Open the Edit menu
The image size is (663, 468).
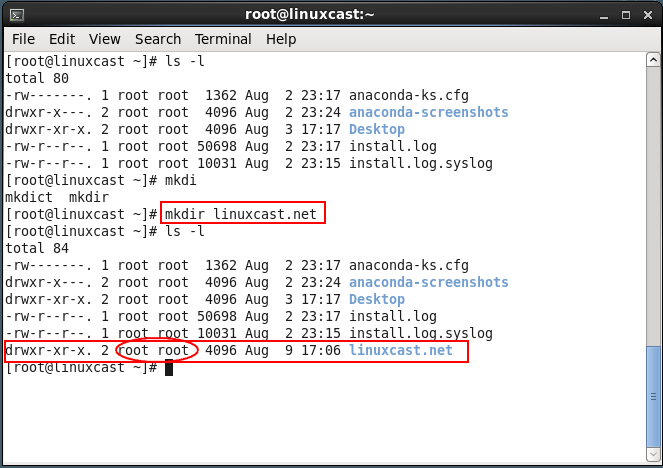[x=62, y=39]
